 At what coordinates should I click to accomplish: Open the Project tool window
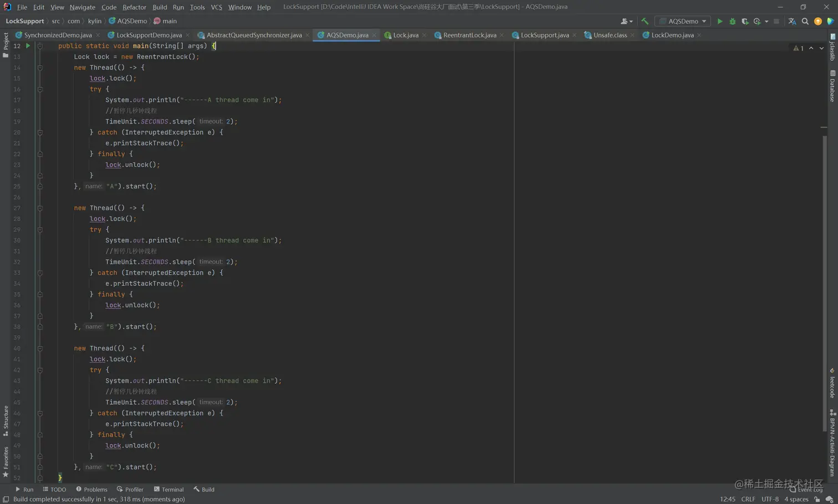click(x=6, y=45)
